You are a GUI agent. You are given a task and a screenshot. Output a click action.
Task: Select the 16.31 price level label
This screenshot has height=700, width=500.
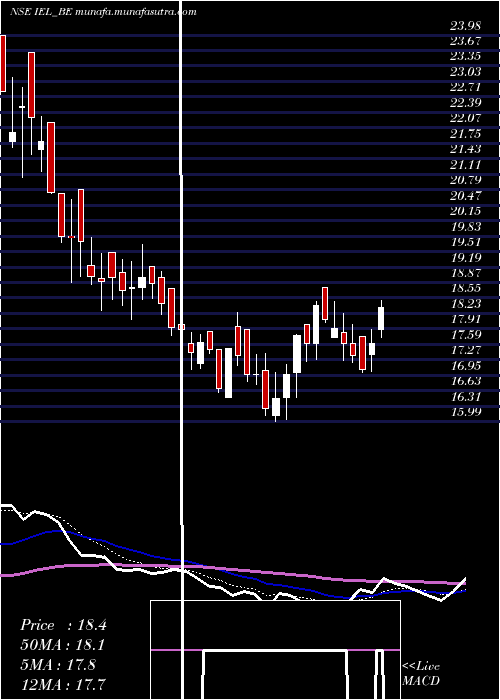tap(466, 396)
